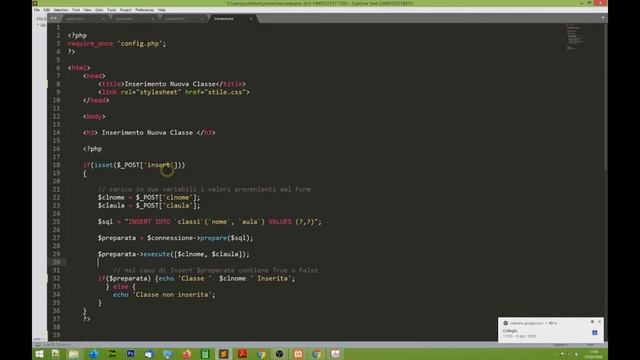Open the Preferences menu
The width and height of the screenshot is (640, 360).
pyautogui.click(x=144, y=10)
